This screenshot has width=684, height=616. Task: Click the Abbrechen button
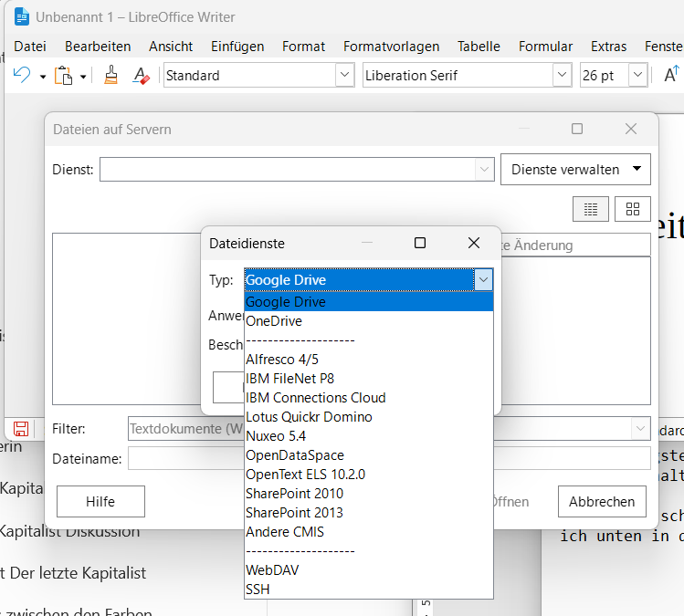point(602,501)
